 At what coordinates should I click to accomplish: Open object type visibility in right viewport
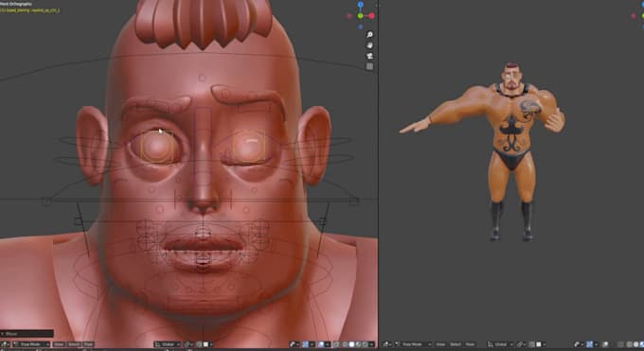[579, 344]
